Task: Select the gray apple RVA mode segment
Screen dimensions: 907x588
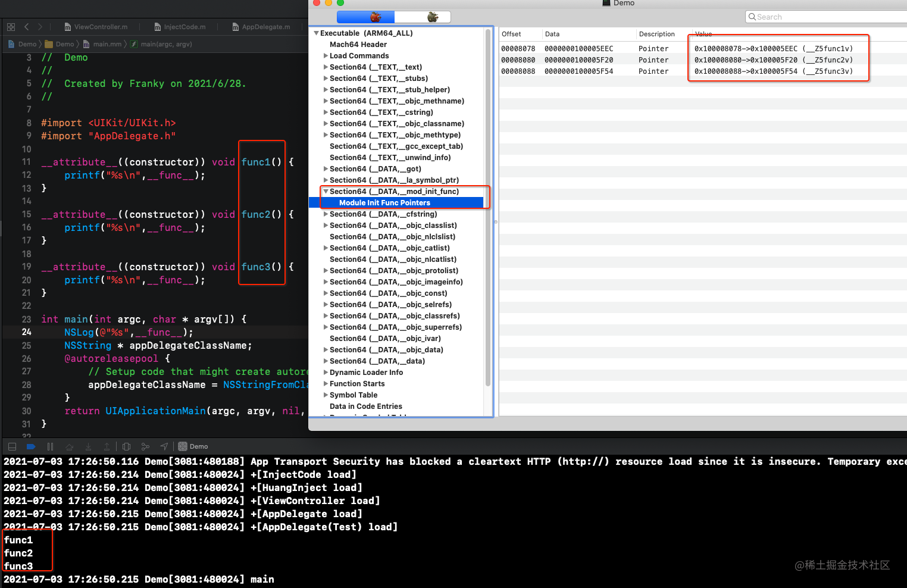Action: [423, 17]
